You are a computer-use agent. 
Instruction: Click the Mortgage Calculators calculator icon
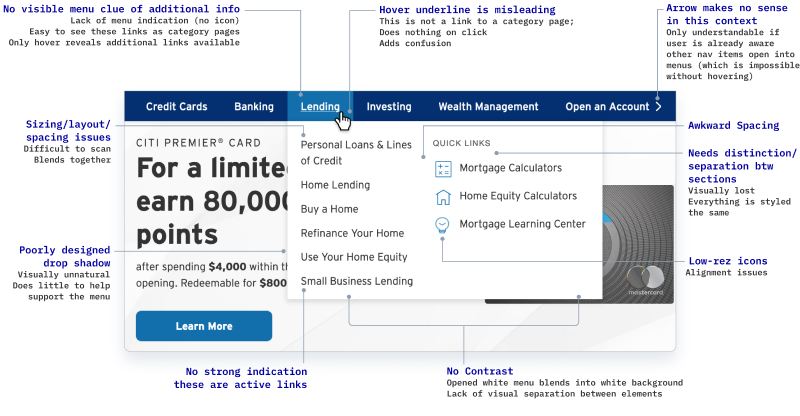click(x=443, y=169)
